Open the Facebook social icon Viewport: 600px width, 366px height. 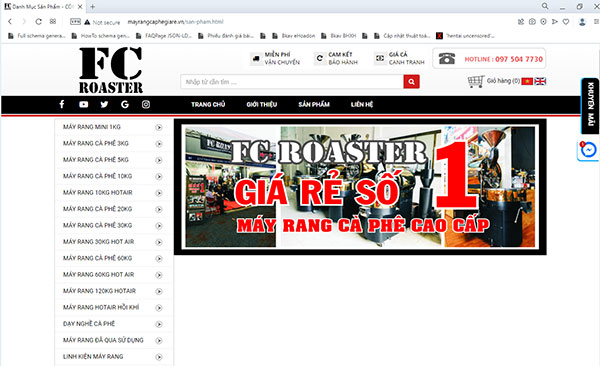[x=62, y=104]
